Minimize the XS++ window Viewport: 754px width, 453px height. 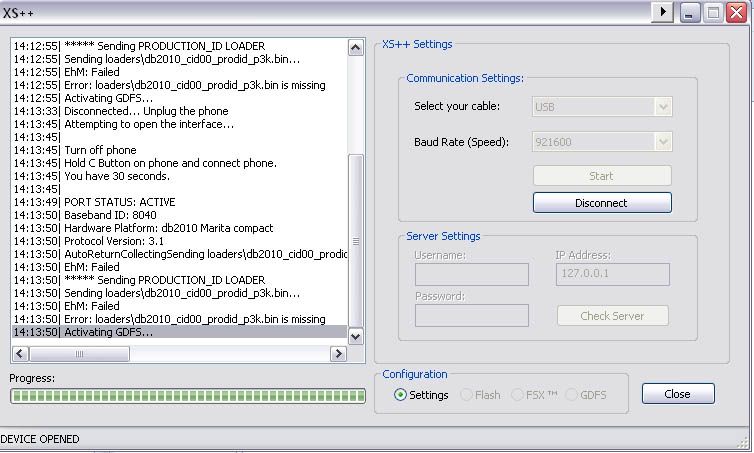(x=691, y=12)
